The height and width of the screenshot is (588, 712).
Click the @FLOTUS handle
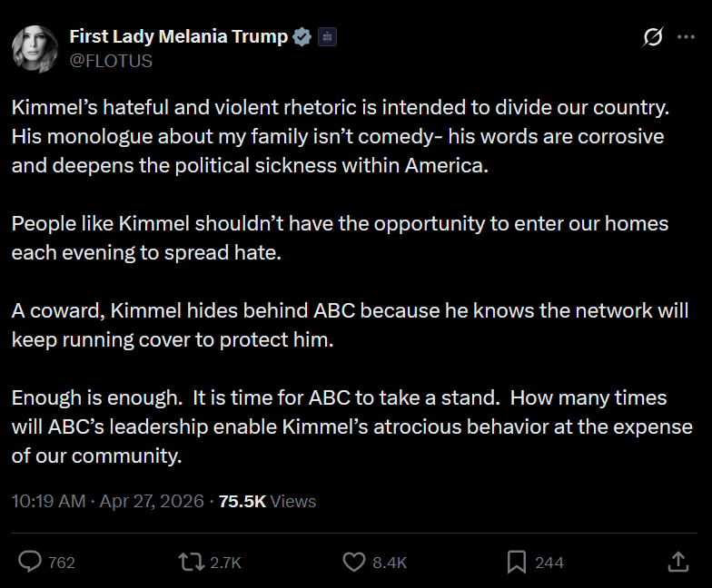click(x=111, y=61)
